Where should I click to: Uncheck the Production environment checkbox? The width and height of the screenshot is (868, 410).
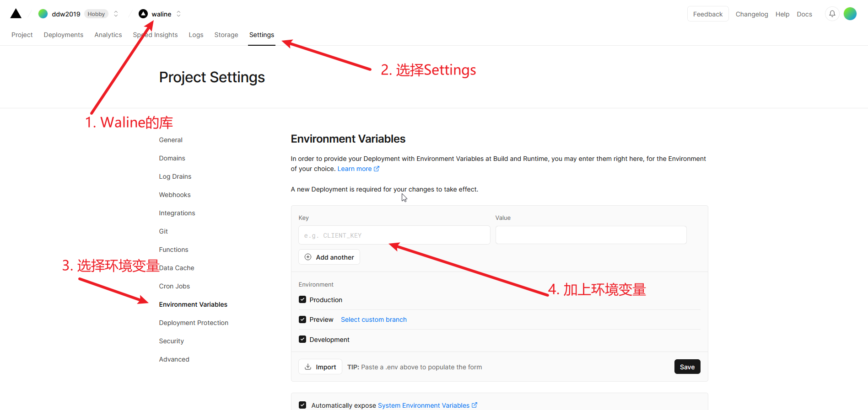click(x=302, y=300)
